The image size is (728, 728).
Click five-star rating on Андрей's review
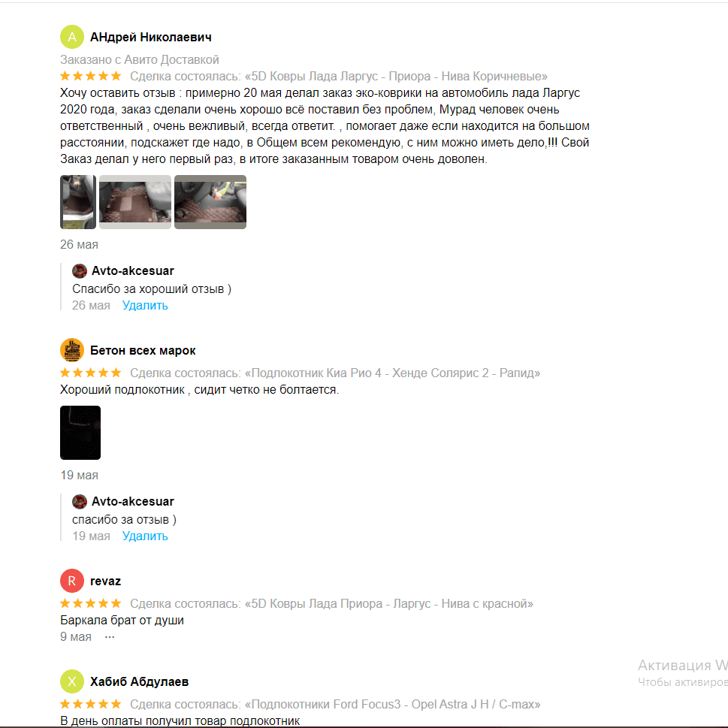(x=91, y=76)
